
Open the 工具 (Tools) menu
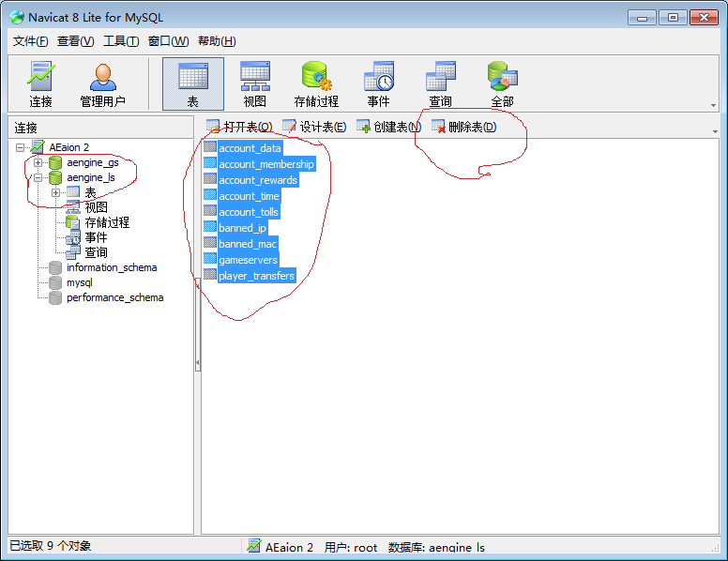pos(121,41)
